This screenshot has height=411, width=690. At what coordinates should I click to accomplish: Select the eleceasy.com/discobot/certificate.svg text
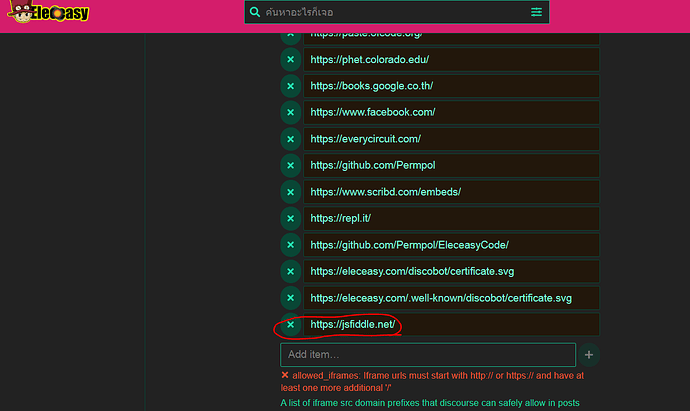click(x=412, y=272)
